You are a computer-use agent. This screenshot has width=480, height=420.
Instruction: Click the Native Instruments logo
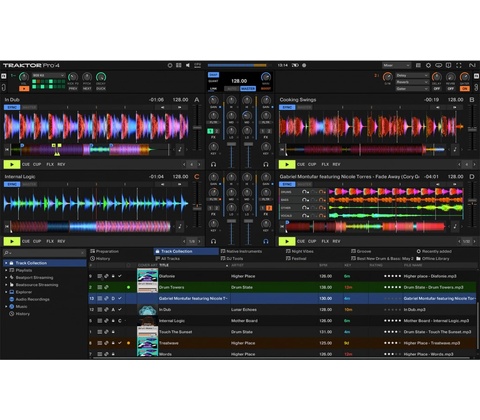472,65
